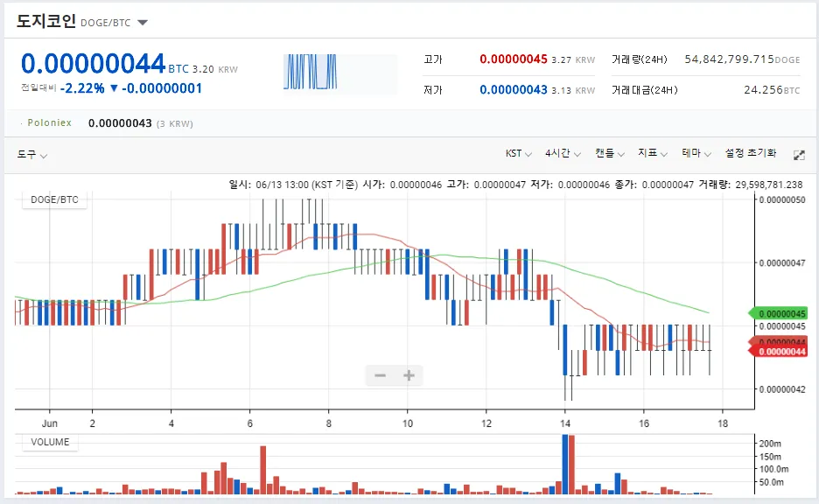Open the KST timezone dropdown
Image resolution: width=819 pixels, height=504 pixels.
pyautogui.click(x=518, y=153)
